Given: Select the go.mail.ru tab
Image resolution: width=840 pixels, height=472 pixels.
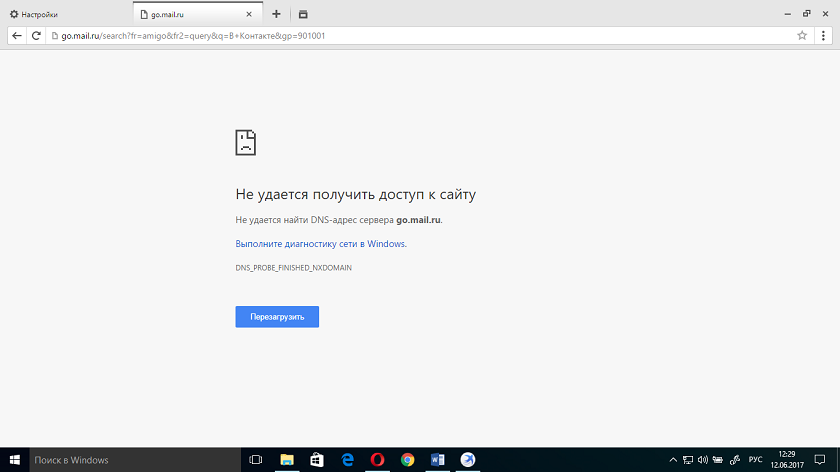Looking at the screenshot, I should pos(198,14).
